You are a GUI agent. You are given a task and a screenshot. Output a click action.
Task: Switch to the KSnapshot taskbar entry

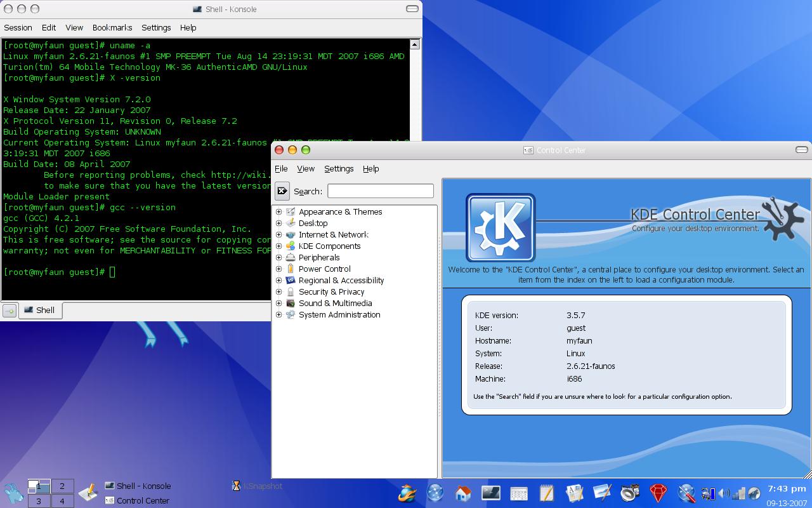point(258,486)
